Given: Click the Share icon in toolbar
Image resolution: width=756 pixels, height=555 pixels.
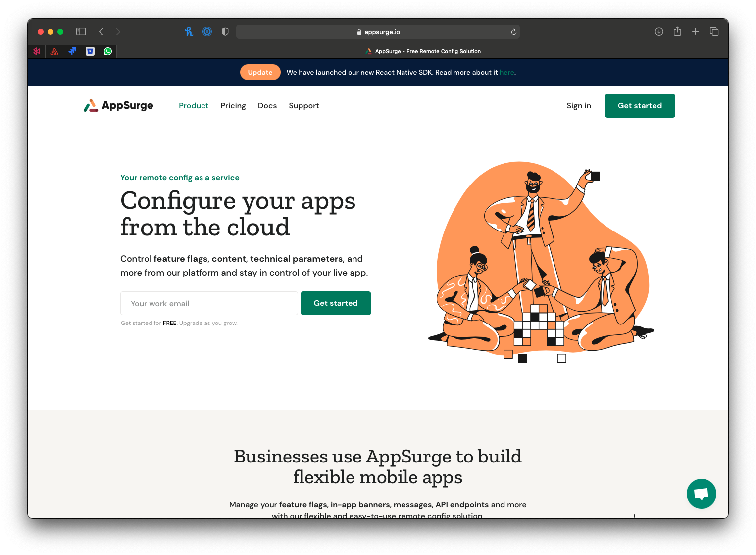Looking at the screenshot, I should click(677, 32).
